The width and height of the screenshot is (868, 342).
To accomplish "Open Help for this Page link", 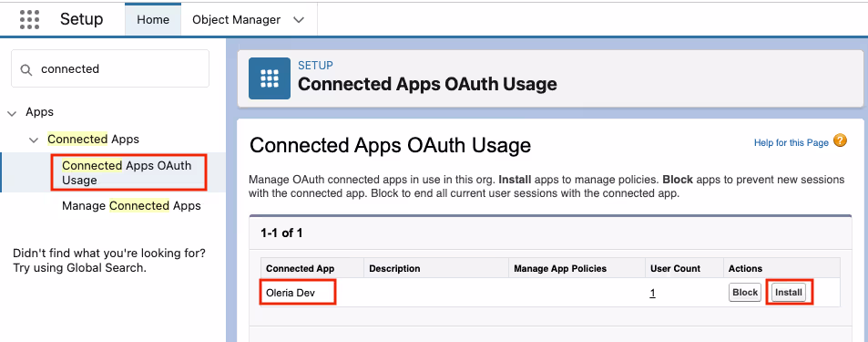I will [791, 142].
